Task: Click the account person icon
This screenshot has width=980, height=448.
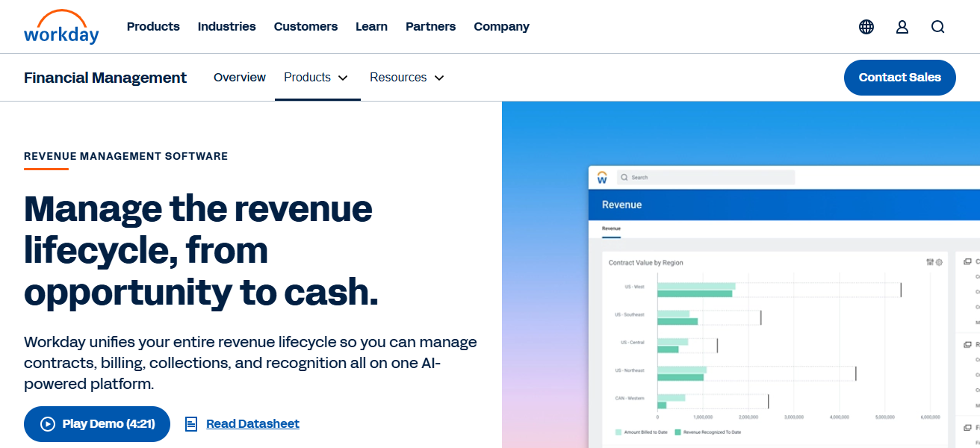Action: point(902,26)
